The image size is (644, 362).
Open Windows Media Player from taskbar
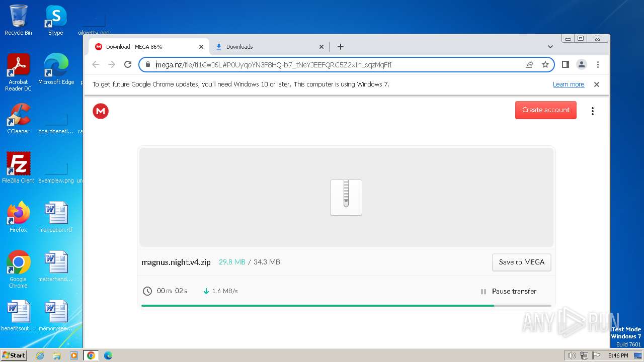coord(74,355)
